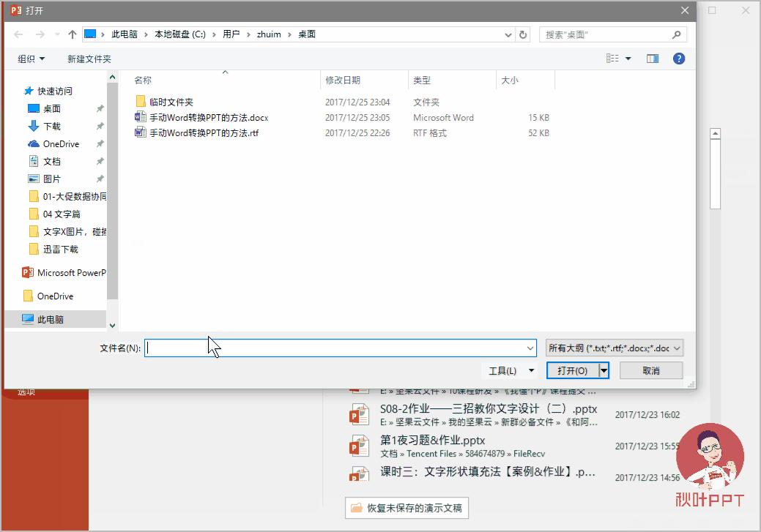Click the 新建文件夹 button
This screenshot has width=761, height=532.
[89, 59]
